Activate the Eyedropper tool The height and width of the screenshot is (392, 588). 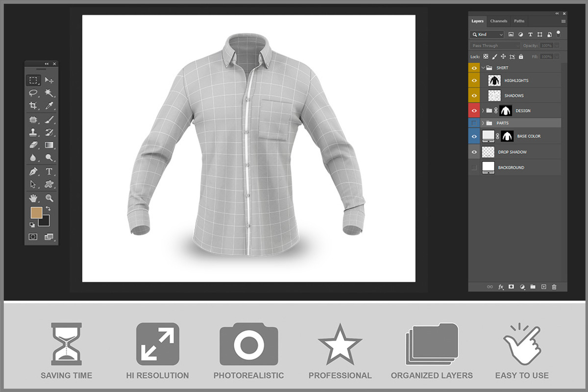(x=49, y=105)
